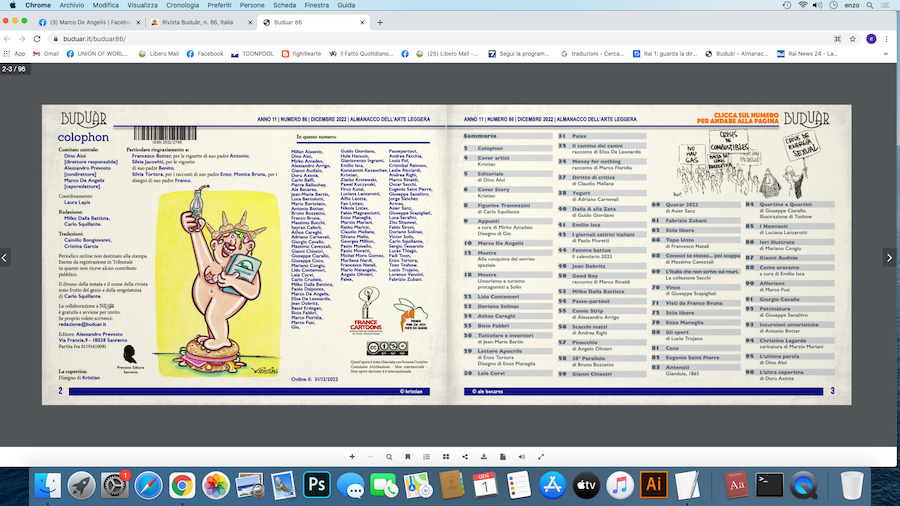
Task: Open the Il Fatto Quotidiano bookmark
Action: coord(362,53)
